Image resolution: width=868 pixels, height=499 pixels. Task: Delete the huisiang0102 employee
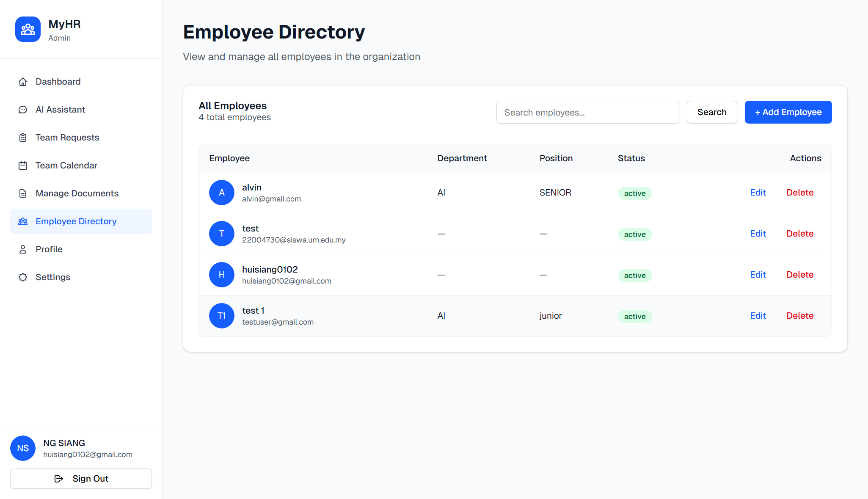800,275
